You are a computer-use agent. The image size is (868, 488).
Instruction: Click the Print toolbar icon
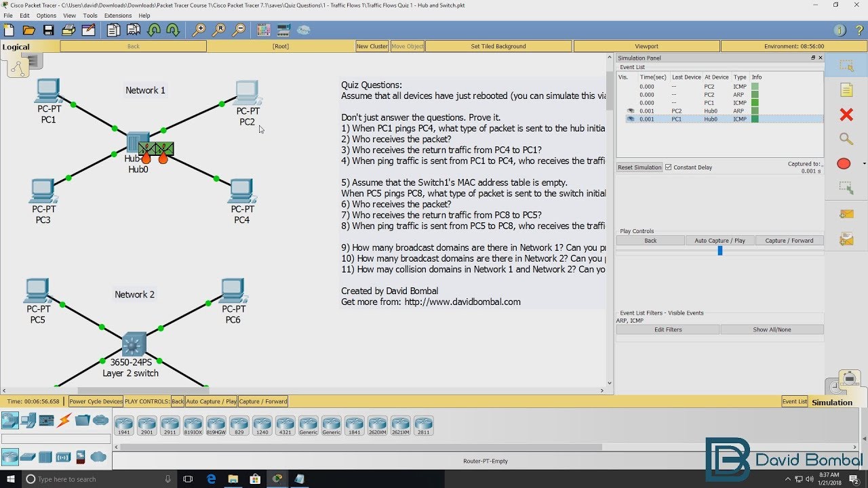(68, 30)
